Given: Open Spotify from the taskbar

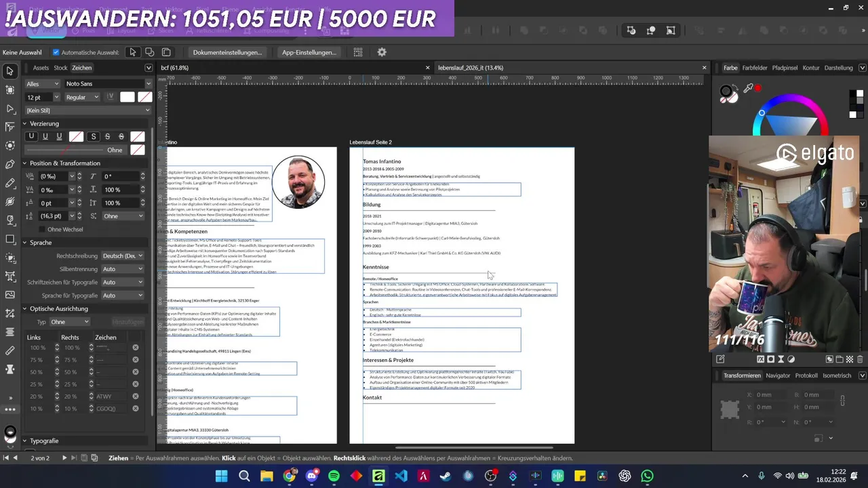Looking at the screenshot, I should click(x=334, y=476).
